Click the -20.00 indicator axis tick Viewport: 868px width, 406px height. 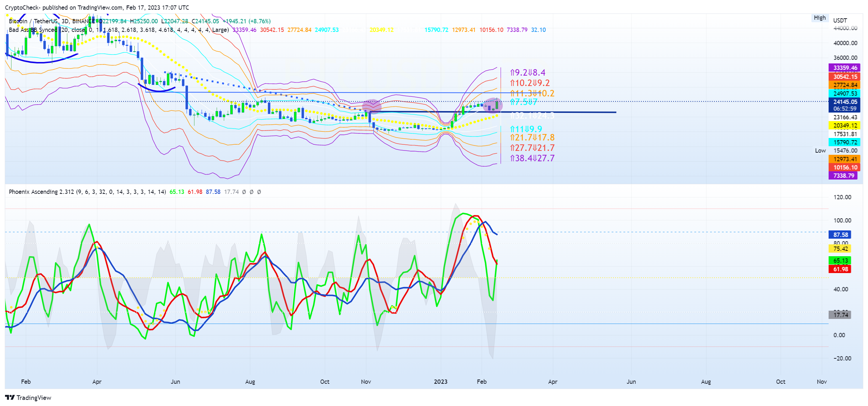pos(842,358)
